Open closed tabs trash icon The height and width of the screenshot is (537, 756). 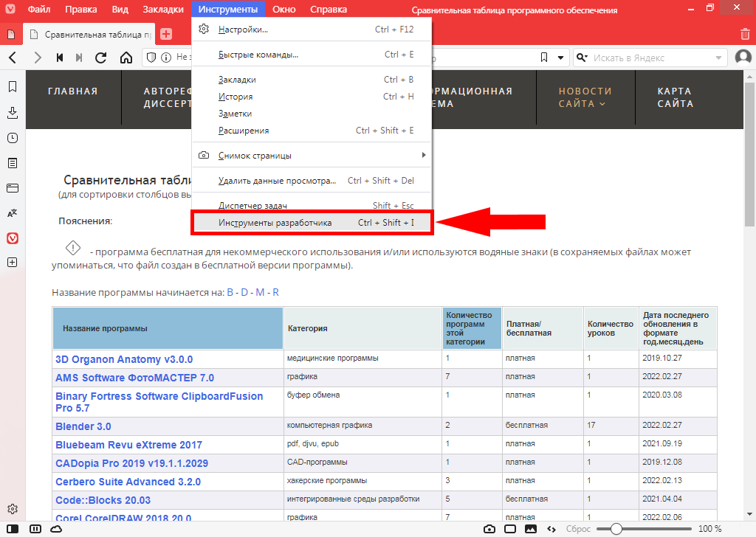tap(745, 34)
